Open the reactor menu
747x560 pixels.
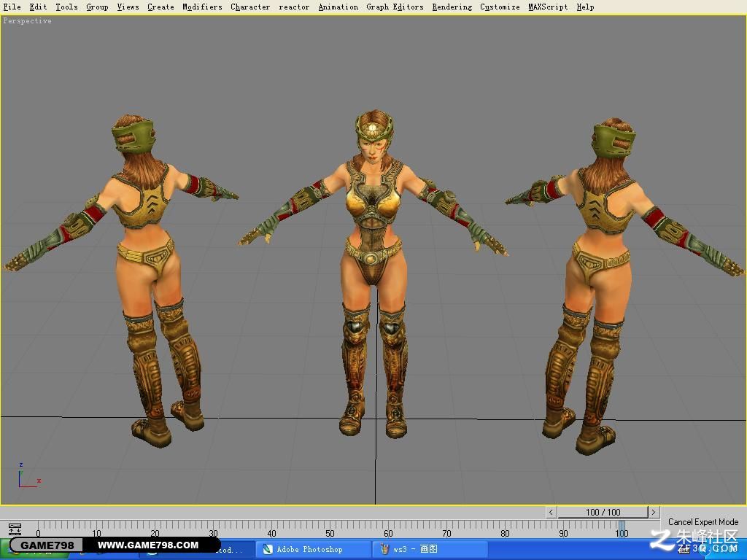pyautogui.click(x=294, y=7)
